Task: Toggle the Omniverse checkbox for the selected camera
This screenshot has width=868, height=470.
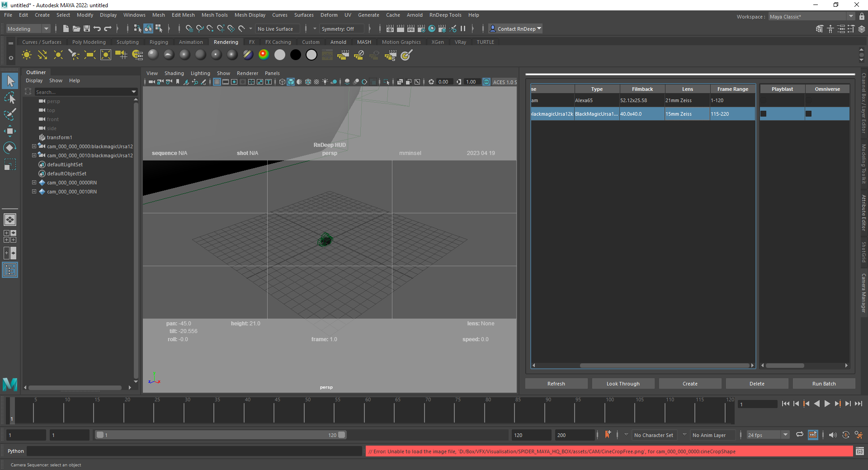Action: coord(809,114)
